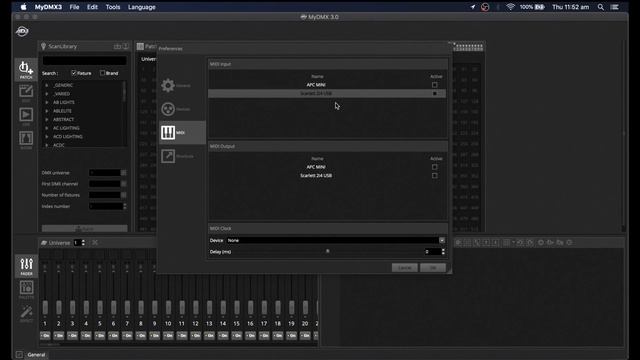Open the Language menu
This screenshot has width=640, height=360.
(x=142, y=7)
